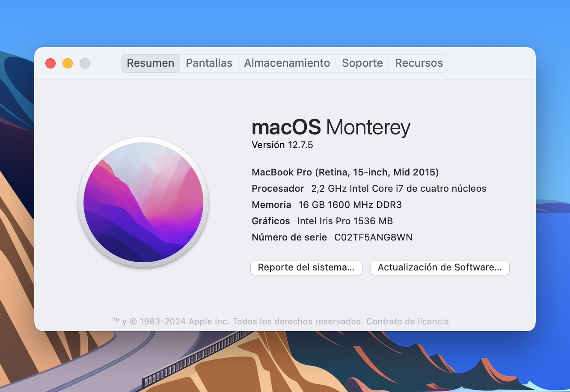Click the macOS Monterey circular logo
This screenshot has height=392, width=570.
coord(143,202)
